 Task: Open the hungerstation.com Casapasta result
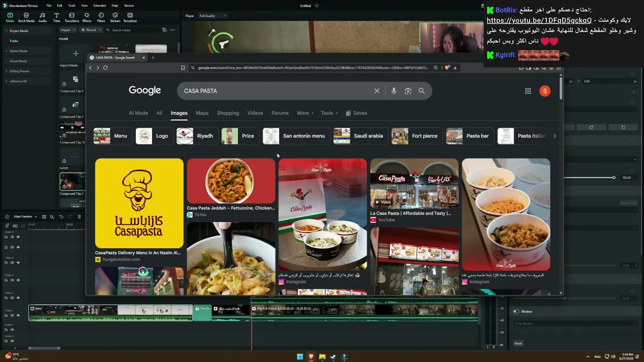[x=139, y=211]
